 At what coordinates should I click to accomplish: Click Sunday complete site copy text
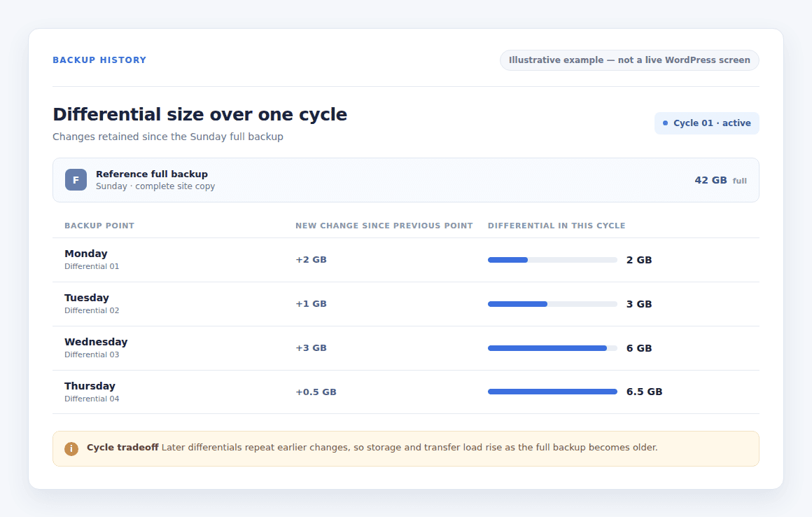[155, 186]
